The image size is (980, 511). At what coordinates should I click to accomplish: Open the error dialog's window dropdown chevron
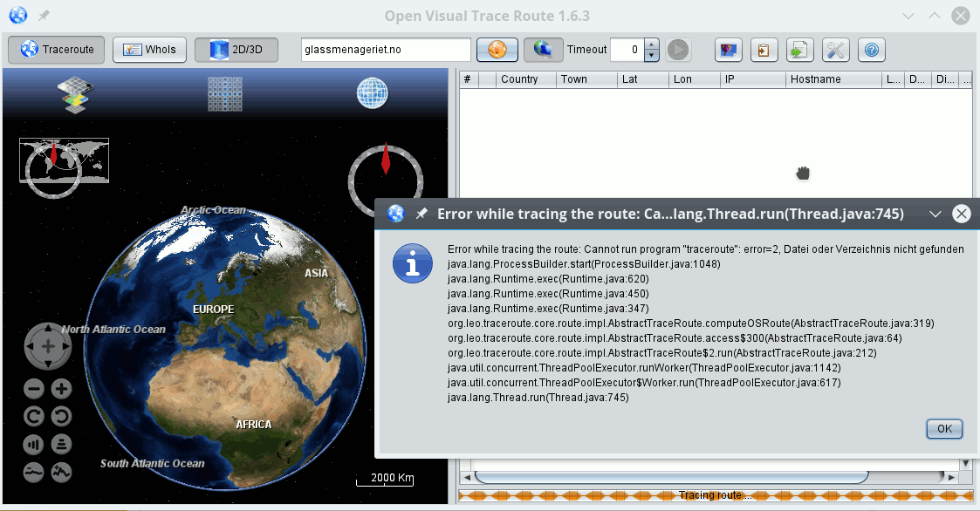pos(935,215)
